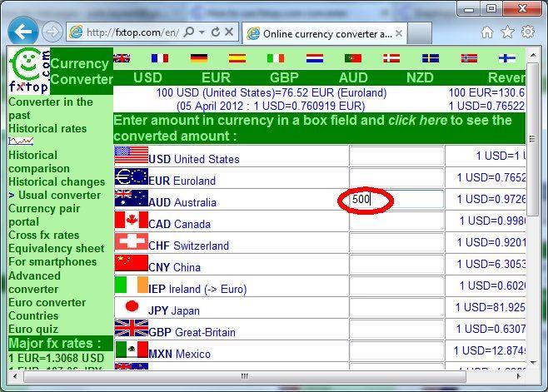Click the Euro quiz sidebar link
Screen dimensions: 548x392
(x=32, y=329)
